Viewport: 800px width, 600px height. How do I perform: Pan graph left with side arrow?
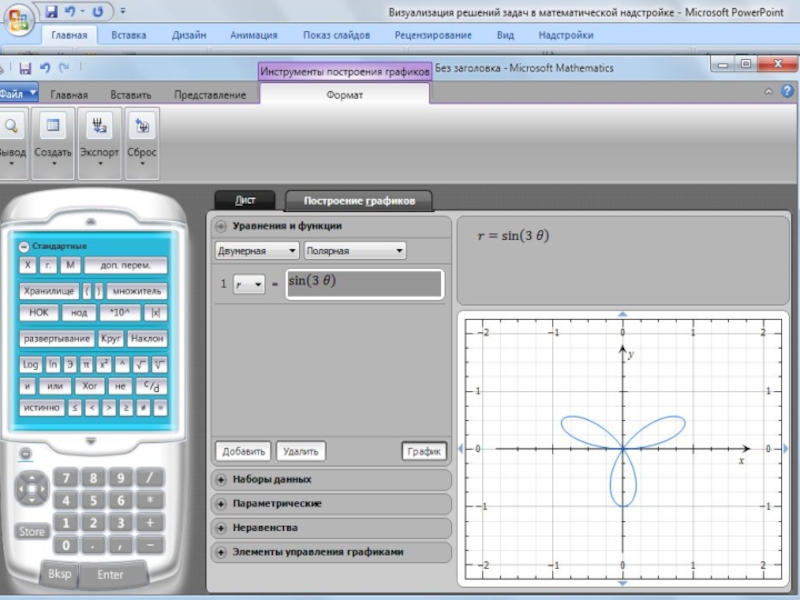(x=461, y=448)
